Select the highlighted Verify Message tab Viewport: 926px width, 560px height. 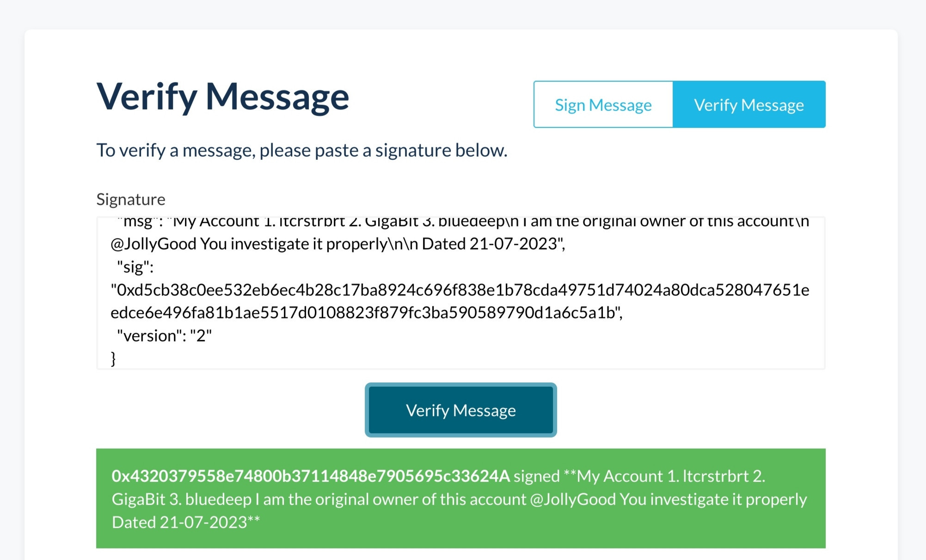tap(749, 104)
